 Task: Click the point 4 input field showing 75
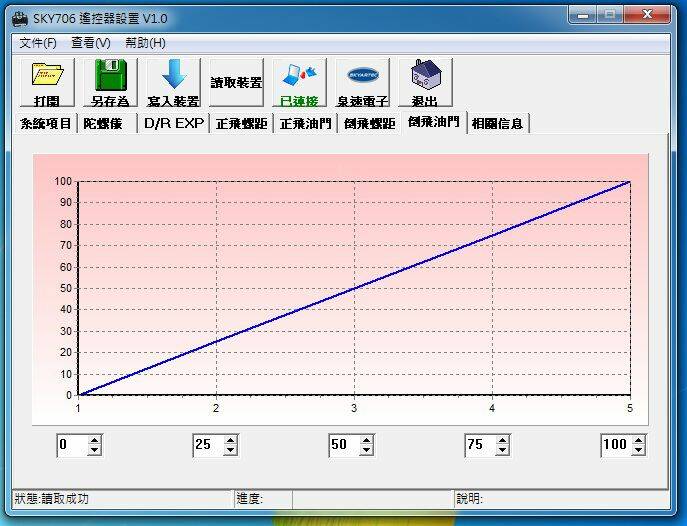pyautogui.click(x=482, y=445)
